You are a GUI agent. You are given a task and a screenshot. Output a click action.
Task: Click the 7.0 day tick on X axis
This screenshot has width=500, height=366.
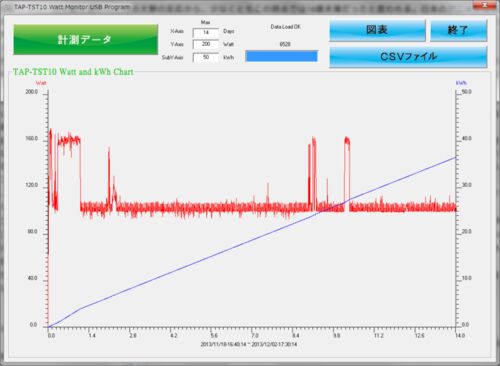[255, 335]
